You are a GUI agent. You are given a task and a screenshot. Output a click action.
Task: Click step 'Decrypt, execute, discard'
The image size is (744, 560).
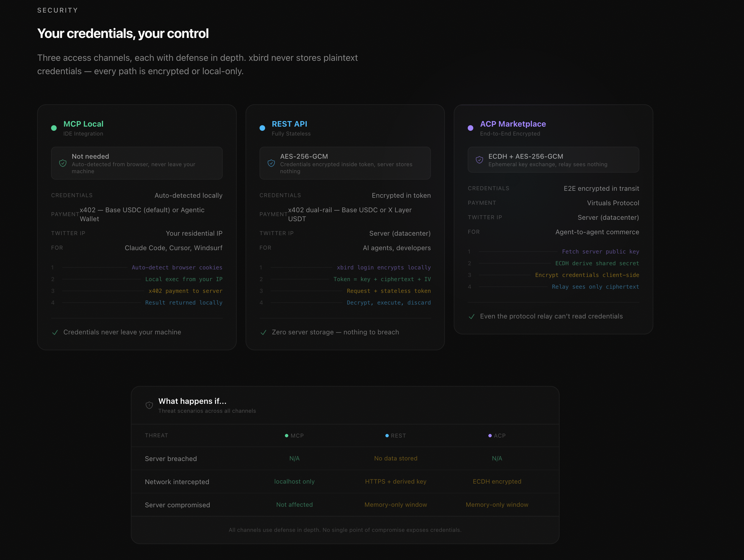tap(389, 303)
